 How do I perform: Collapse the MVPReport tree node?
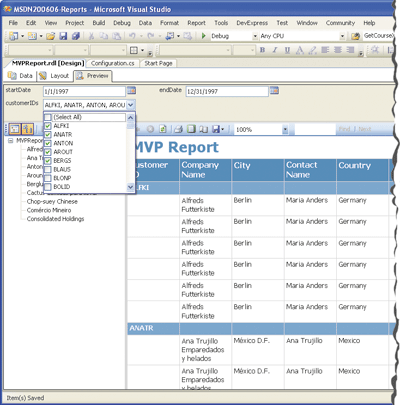pos(11,141)
